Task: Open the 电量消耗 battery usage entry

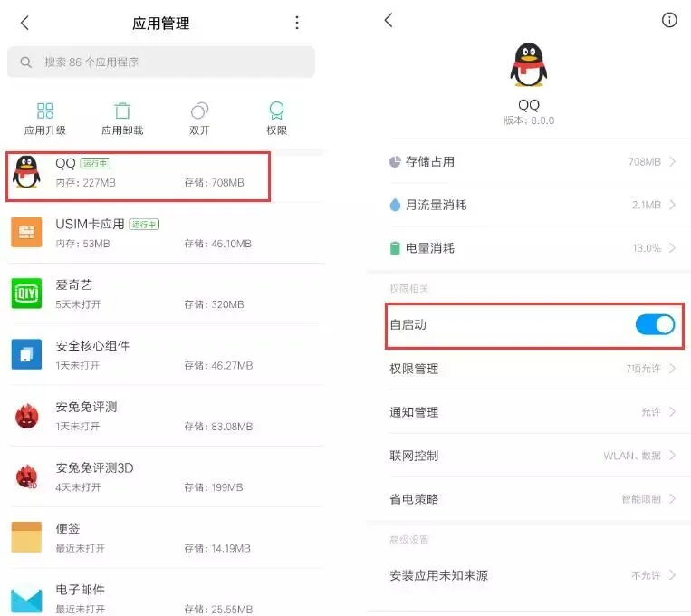Action: coord(533,248)
